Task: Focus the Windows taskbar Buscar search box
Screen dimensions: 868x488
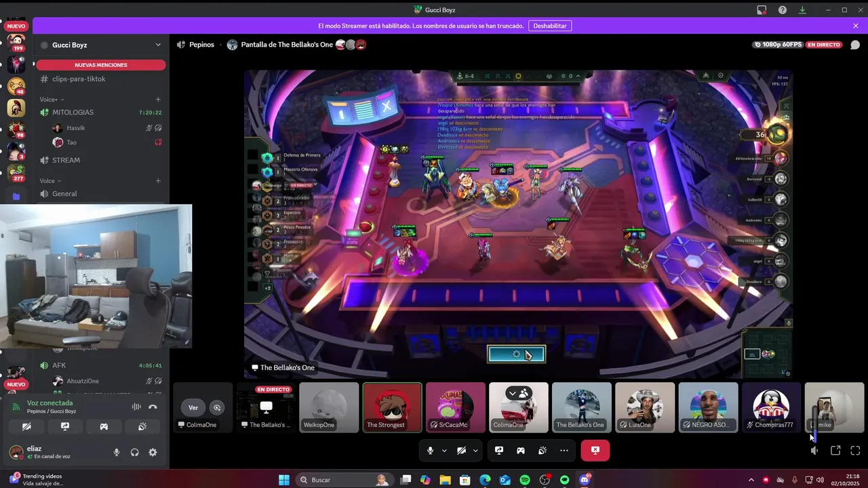Action: [344, 480]
